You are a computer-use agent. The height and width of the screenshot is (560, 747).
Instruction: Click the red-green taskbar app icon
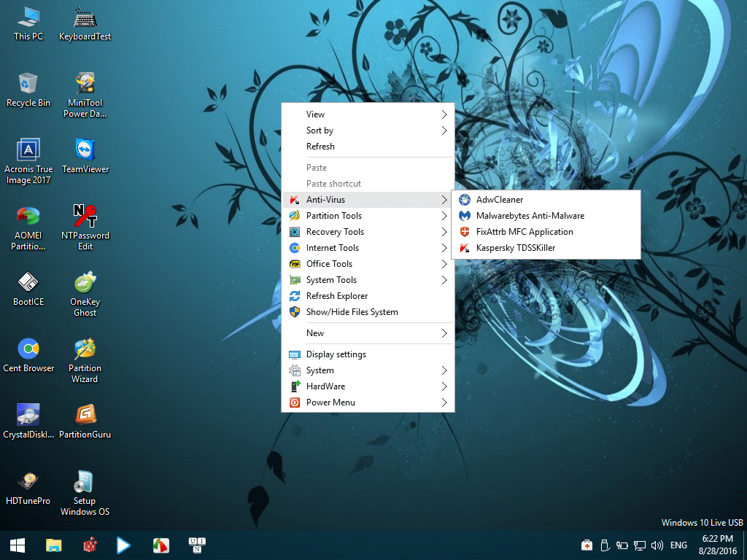click(x=161, y=545)
